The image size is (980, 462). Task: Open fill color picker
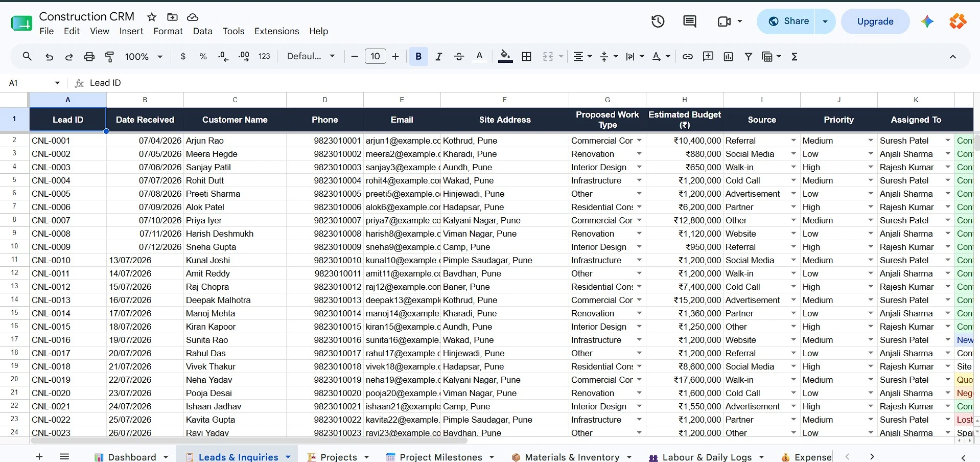pyautogui.click(x=505, y=57)
